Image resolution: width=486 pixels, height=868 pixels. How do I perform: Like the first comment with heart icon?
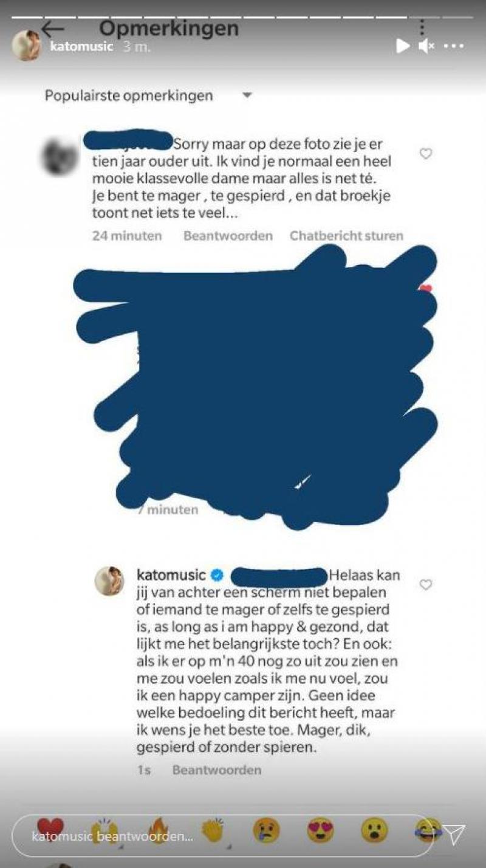click(426, 154)
